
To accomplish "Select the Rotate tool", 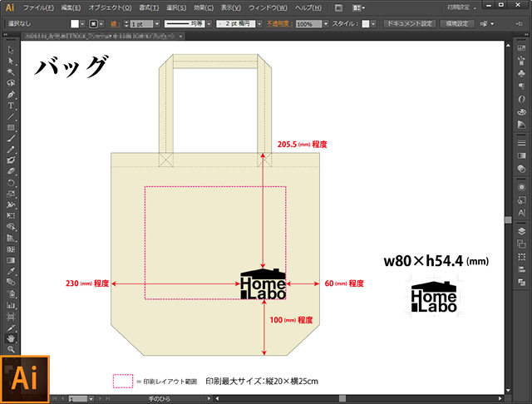I will click(x=11, y=183).
